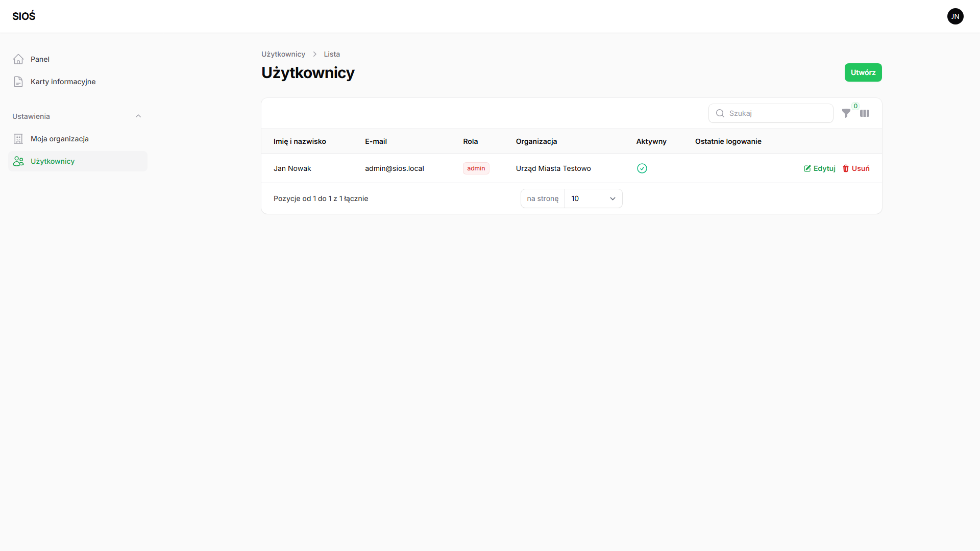
Task: Click the green active check icon
Action: [642, 168]
